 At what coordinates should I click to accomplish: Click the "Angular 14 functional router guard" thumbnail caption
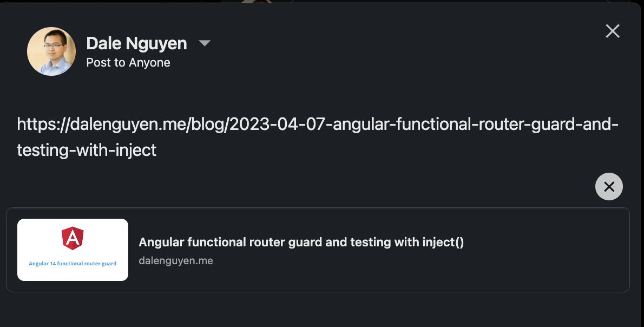tap(73, 264)
